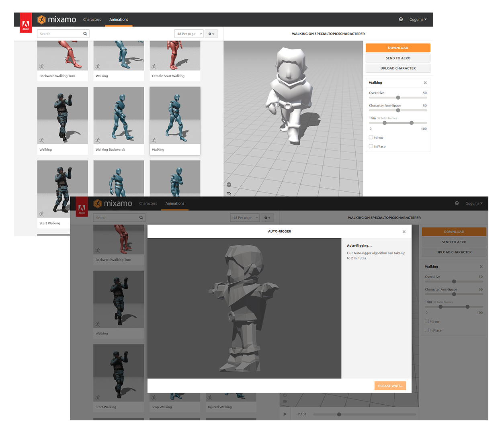This screenshot has height=434, width=504.
Task: Click SEND TO AERO
Action: click(397, 58)
